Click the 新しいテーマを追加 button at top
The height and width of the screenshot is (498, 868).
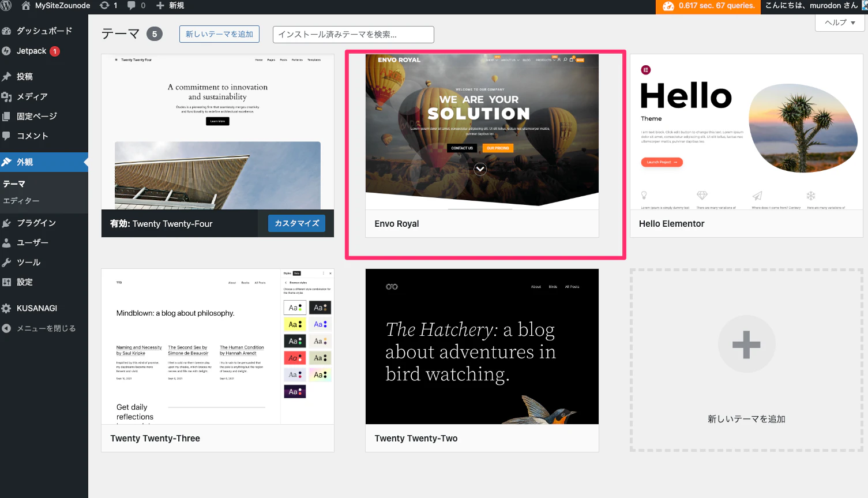(x=219, y=34)
